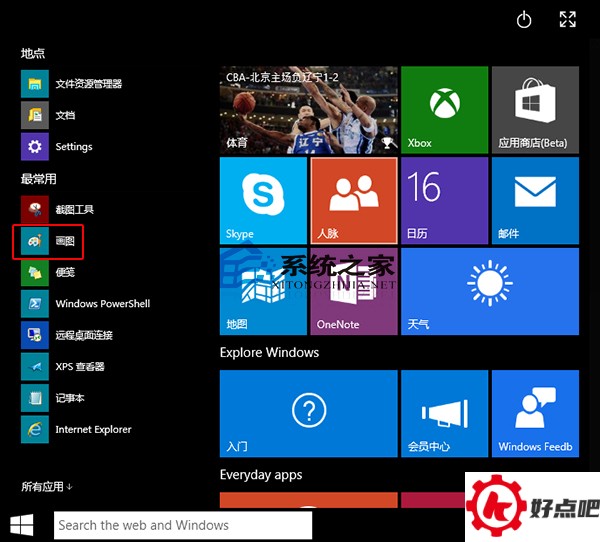The height and width of the screenshot is (542, 600).
Task: Open XPS Viewer (XPS 查看器) icon
Action: (35, 366)
